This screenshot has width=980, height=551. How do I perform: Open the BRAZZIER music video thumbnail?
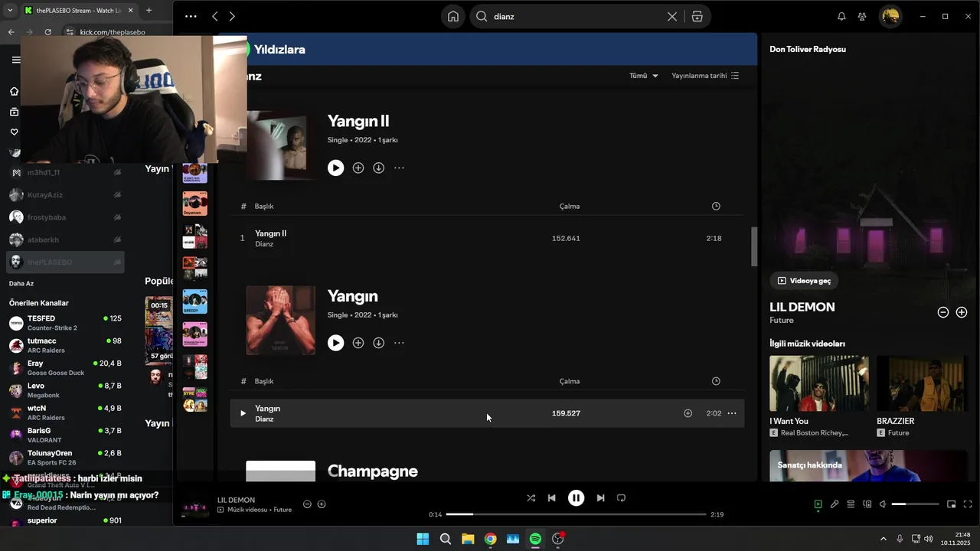point(922,383)
